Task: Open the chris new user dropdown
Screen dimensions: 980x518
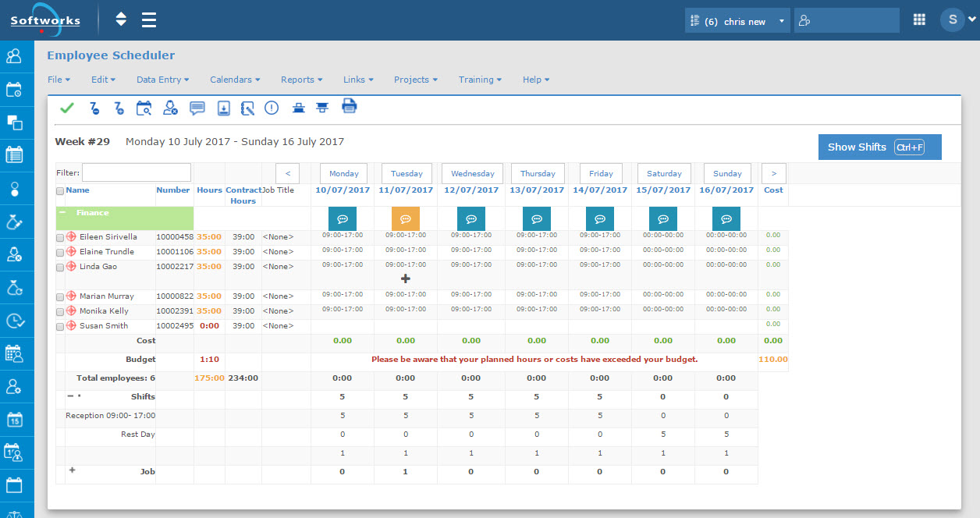Action: tap(737, 21)
